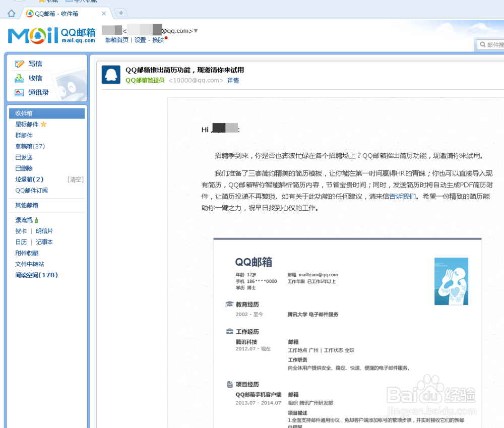Go to 邮箱首页 link

pos(117,40)
